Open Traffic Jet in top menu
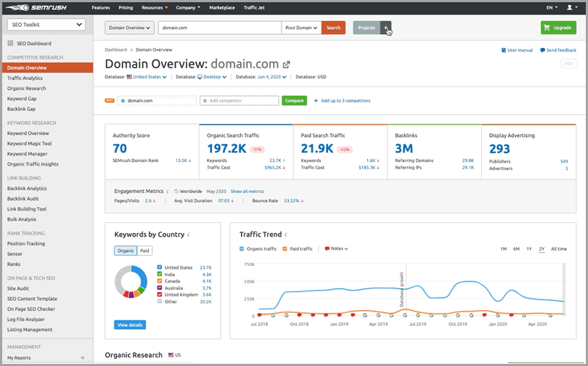 254,7
